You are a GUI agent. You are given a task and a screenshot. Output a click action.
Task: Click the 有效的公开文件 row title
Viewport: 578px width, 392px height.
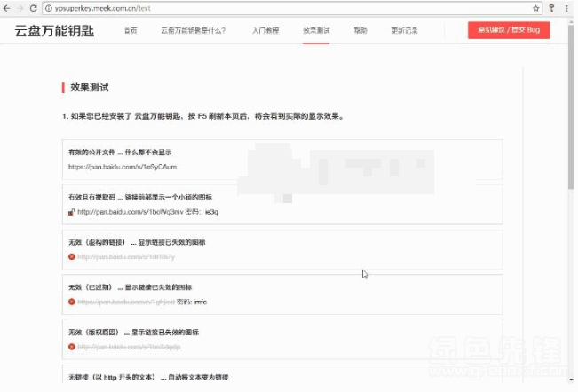120,153
